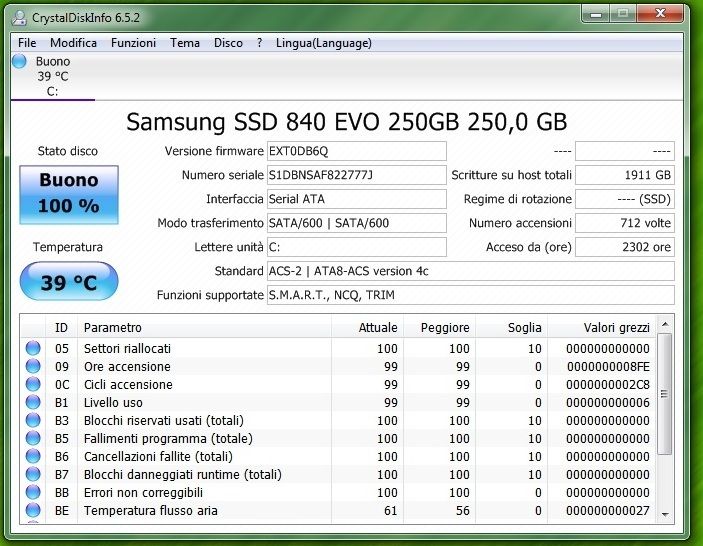Click the Versione firmware field EXT0DB6Q
The height and width of the screenshot is (546, 703).
coord(356,151)
